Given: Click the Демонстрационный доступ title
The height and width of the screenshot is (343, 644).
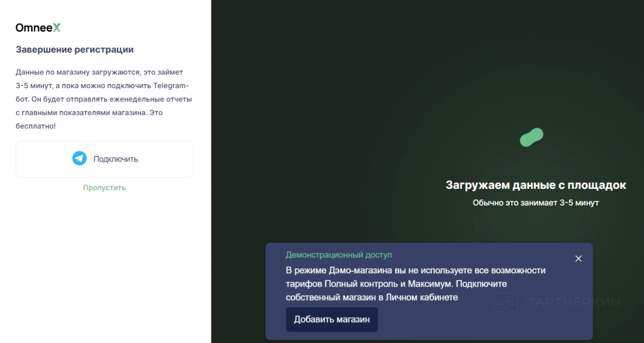Looking at the screenshot, I should click(339, 255).
